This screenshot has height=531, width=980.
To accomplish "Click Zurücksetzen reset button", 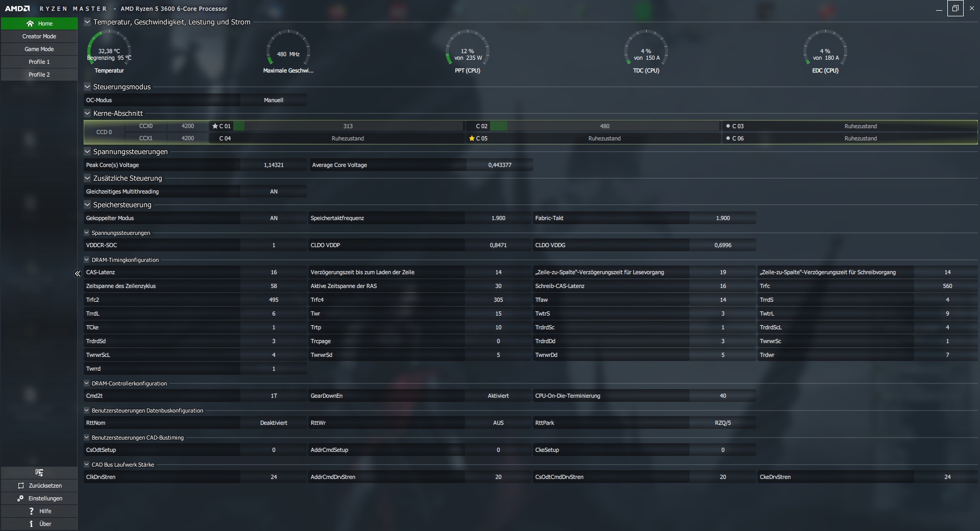I will 39,486.
